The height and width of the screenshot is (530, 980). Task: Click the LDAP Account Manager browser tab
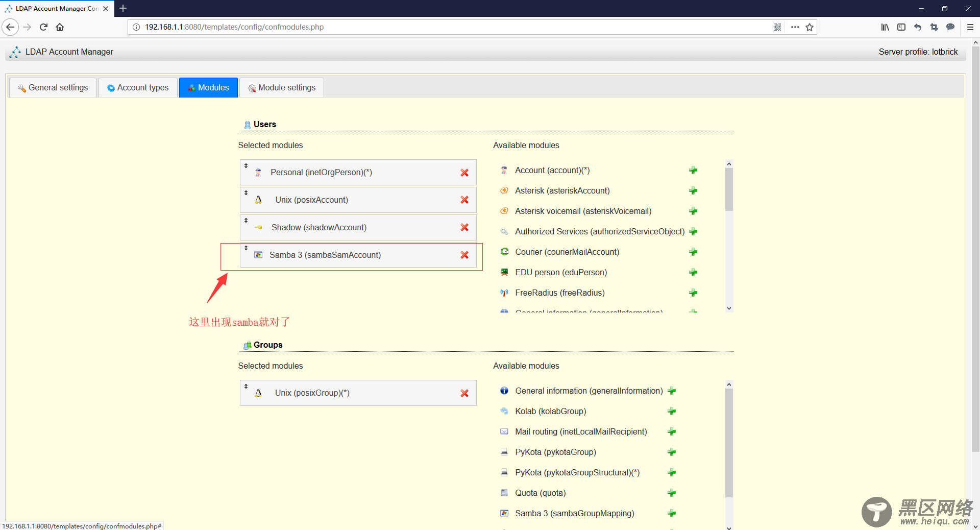coord(56,9)
